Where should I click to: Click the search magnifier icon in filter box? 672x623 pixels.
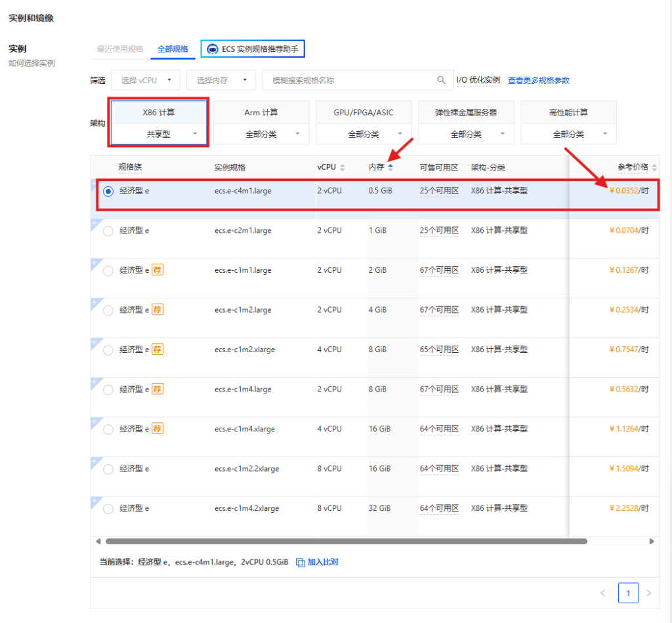click(441, 80)
